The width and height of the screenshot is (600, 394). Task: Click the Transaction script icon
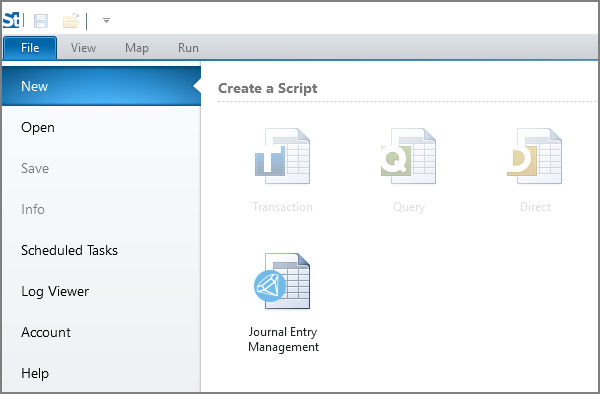[282, 156]
